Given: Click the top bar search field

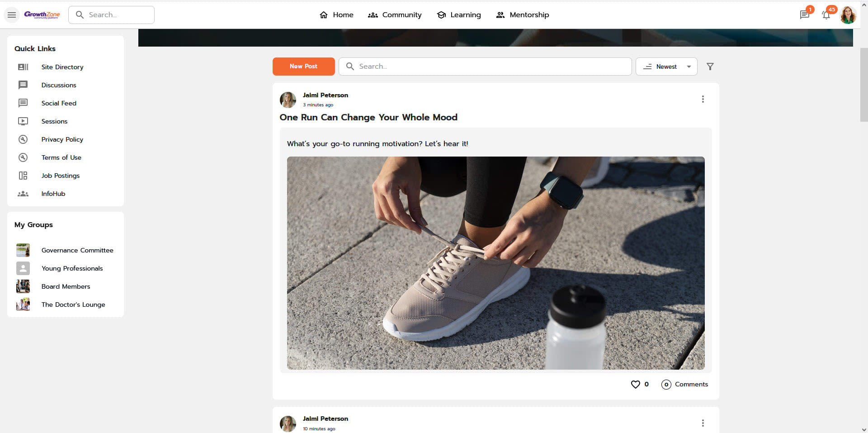Looking at the screenshot, I should point(111,15).
